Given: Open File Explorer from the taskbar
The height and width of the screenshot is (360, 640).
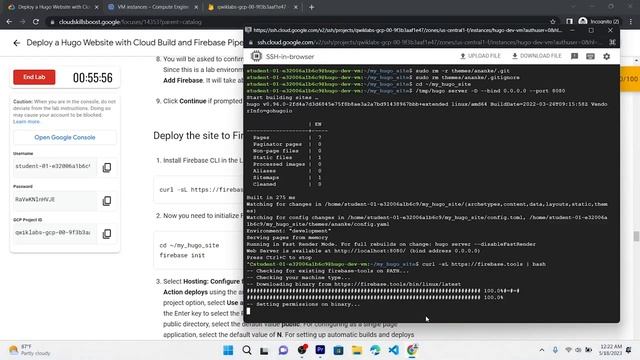Looking at the screenshot, I should pyautogui.click(x=357, y=350).
